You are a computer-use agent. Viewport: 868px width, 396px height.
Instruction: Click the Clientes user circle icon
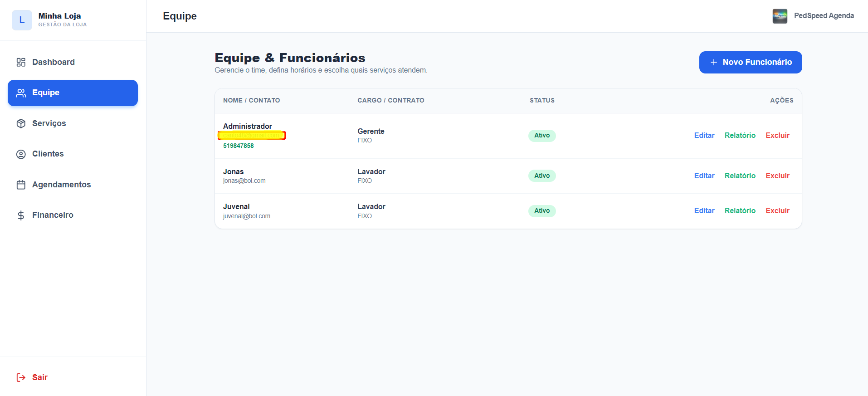(21, 154)
